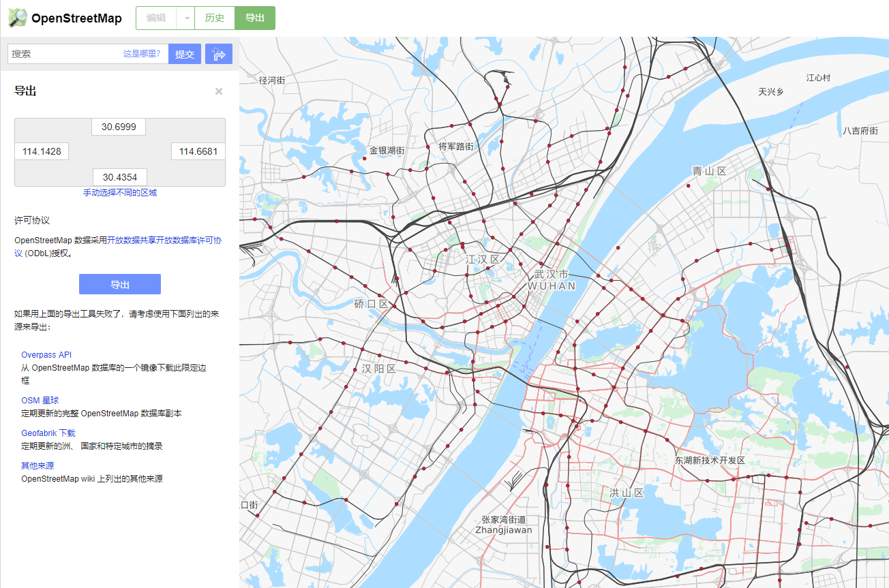
Task: Click the 张家湾街道 Zhangjiawan map label
Action: [x=504, y=525]
